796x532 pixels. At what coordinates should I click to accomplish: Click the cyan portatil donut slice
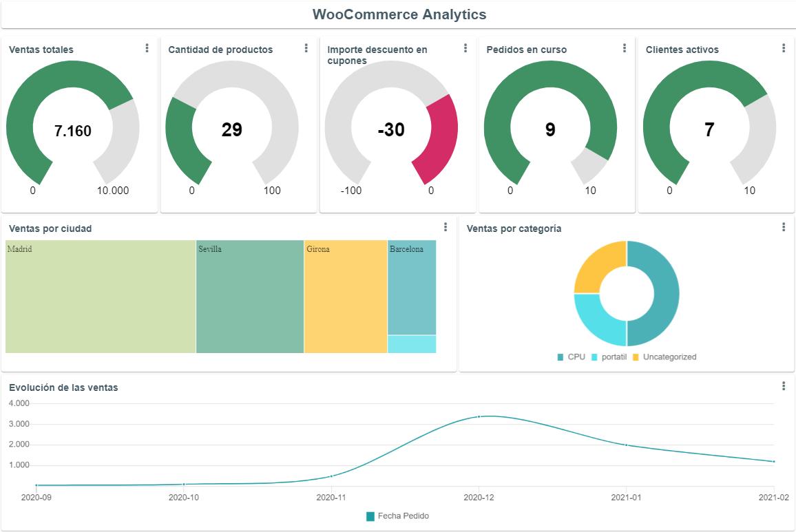coord(594,326)
